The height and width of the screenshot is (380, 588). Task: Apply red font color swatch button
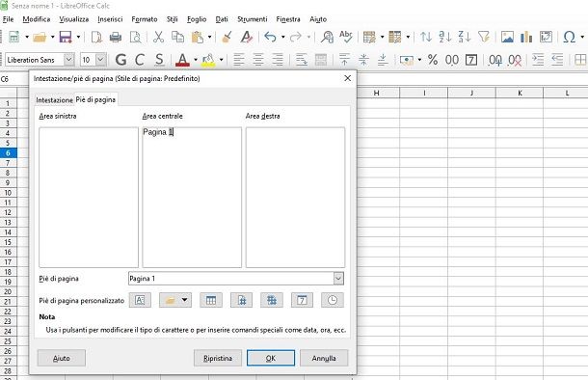(182, 60)
